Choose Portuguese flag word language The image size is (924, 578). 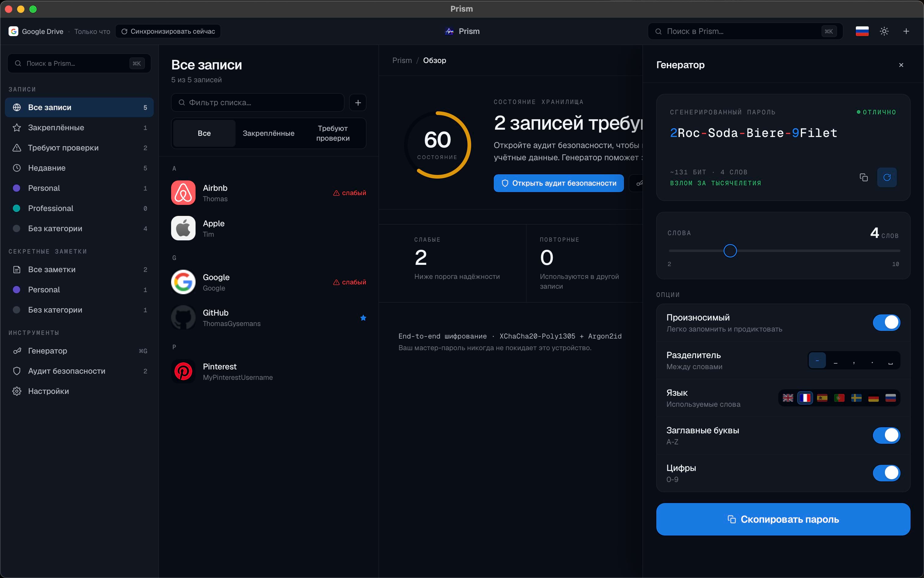839,398
